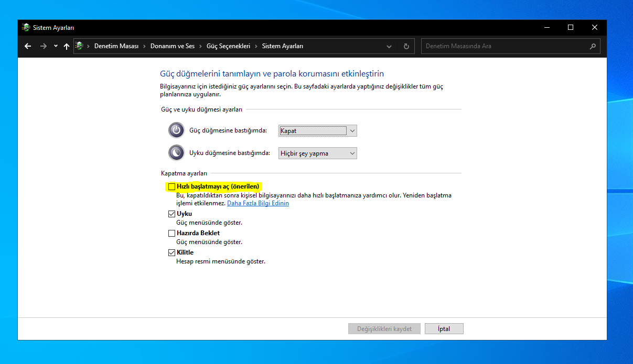
Task: Refresh the page with the refresh icon
Action: pos(406,46)
